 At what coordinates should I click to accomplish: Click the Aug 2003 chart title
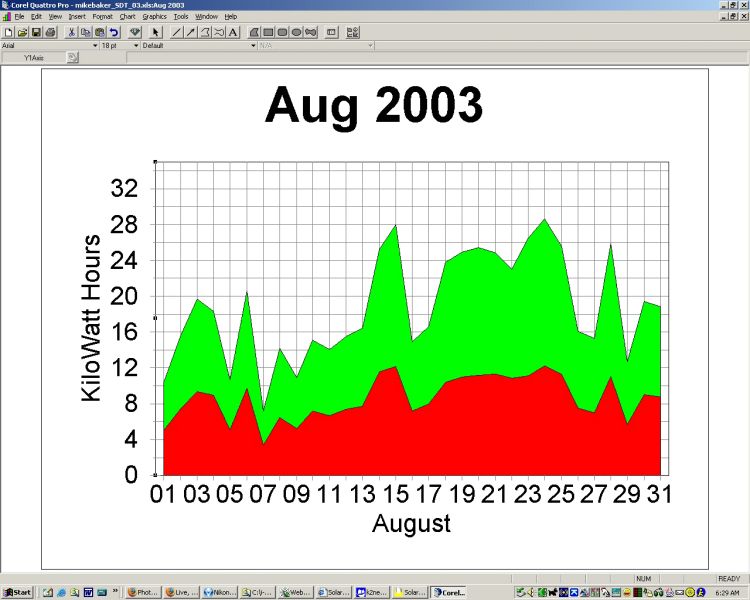pos(373,106)
